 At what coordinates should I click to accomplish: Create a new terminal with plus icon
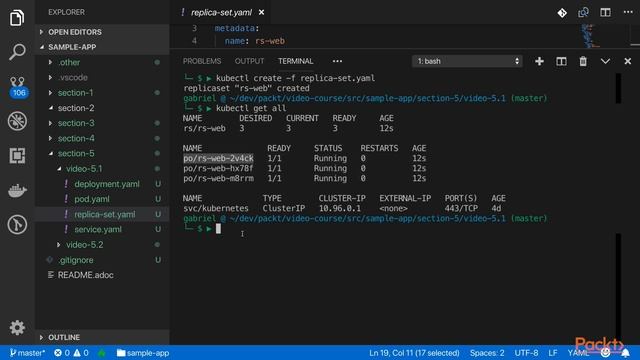coord(539,61)
